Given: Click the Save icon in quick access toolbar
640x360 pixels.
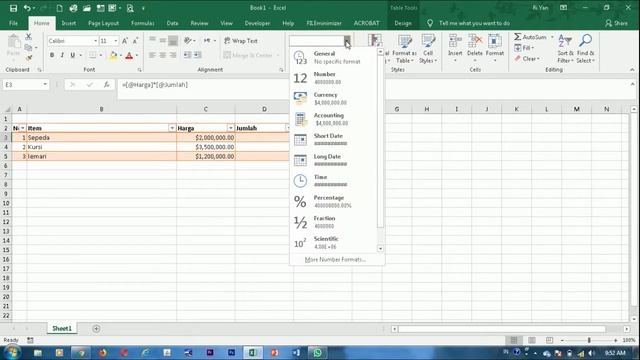Looking at the screenshot, I should click(13, 8).
